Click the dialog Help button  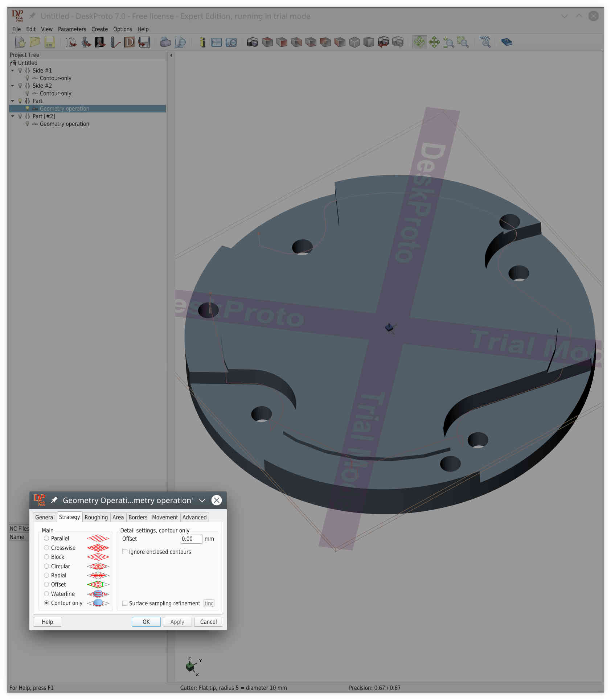47,622
